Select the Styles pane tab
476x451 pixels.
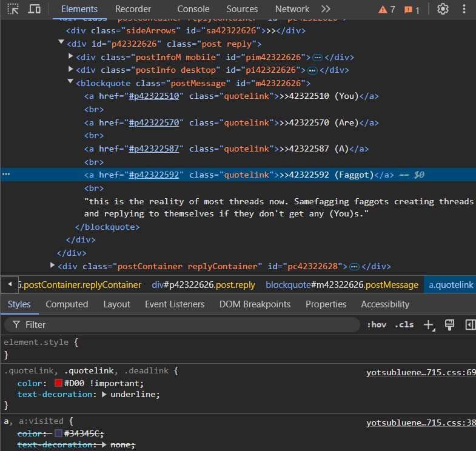19,304
